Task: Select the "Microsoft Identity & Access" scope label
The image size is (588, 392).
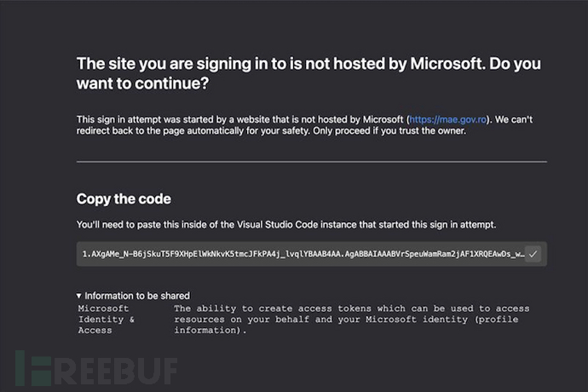Action: (107, 320)
